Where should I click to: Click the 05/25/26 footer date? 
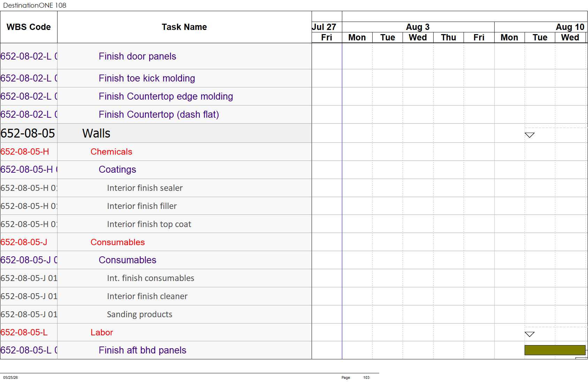[x=10, y=377]
